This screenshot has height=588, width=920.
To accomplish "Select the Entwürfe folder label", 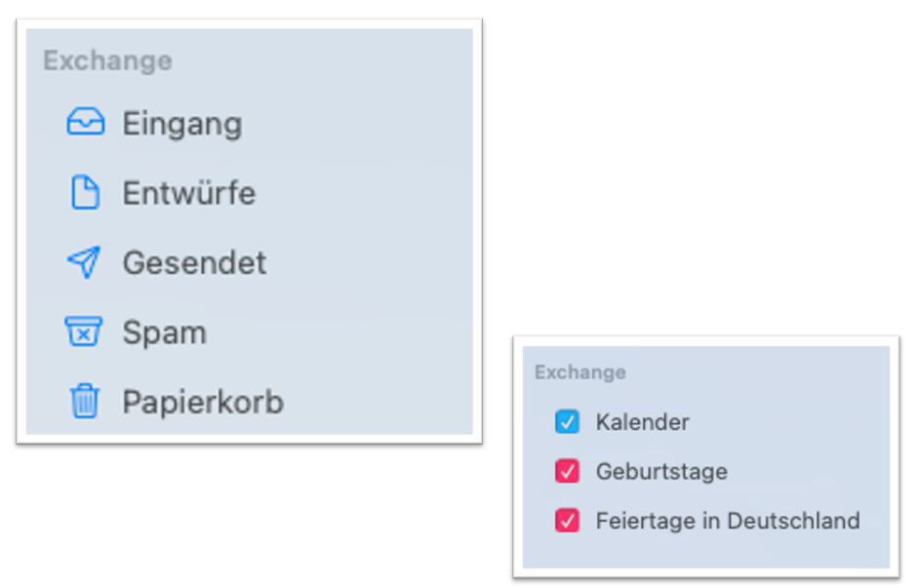I will (x=189, y=192).
